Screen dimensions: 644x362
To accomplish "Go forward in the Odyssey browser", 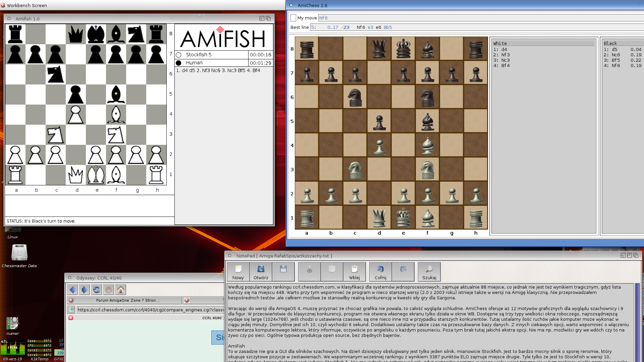I will (84, 290).
